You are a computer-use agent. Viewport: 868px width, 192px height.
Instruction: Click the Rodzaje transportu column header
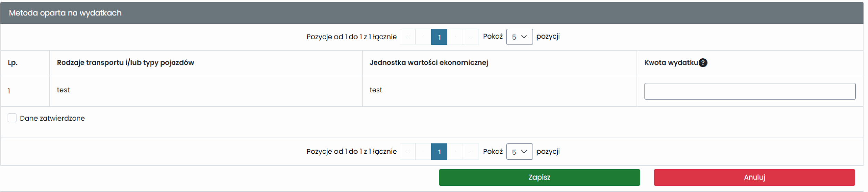[x=126, y=63]
